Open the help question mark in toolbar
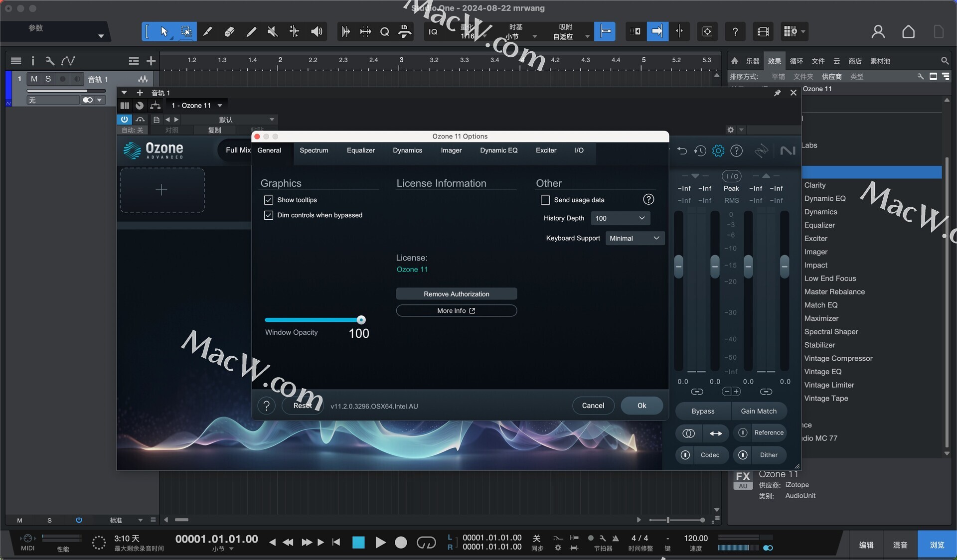 (x=735, y=31)
